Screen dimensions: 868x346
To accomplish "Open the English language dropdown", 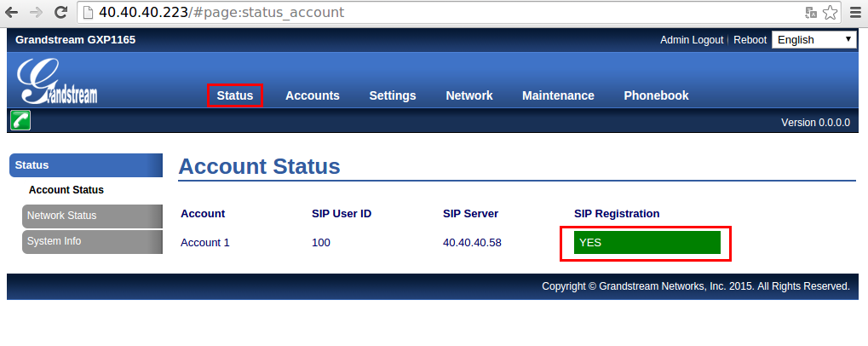I will click(813, 40).
